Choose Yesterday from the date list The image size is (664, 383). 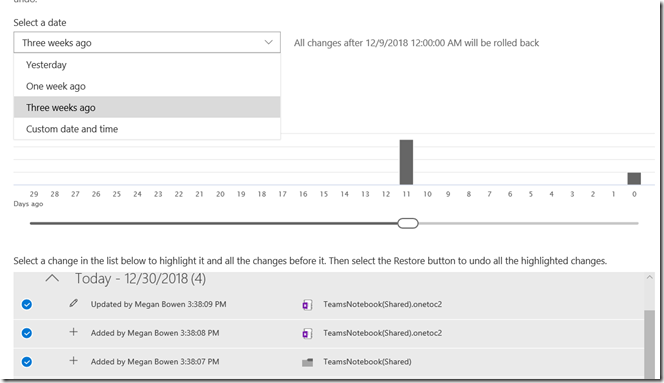pyautogui.click(x=147, y=65)
